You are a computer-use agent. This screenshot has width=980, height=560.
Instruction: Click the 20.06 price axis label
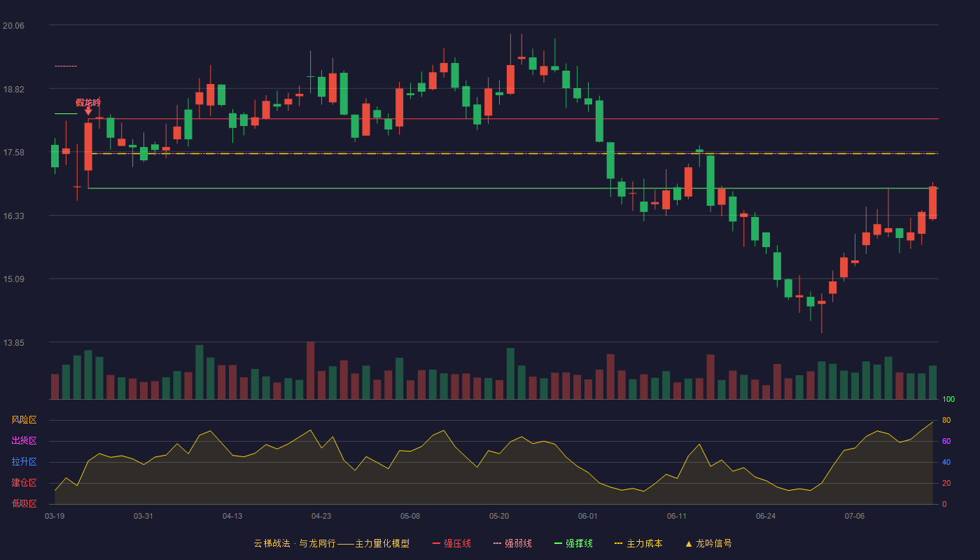pos(13,26)
